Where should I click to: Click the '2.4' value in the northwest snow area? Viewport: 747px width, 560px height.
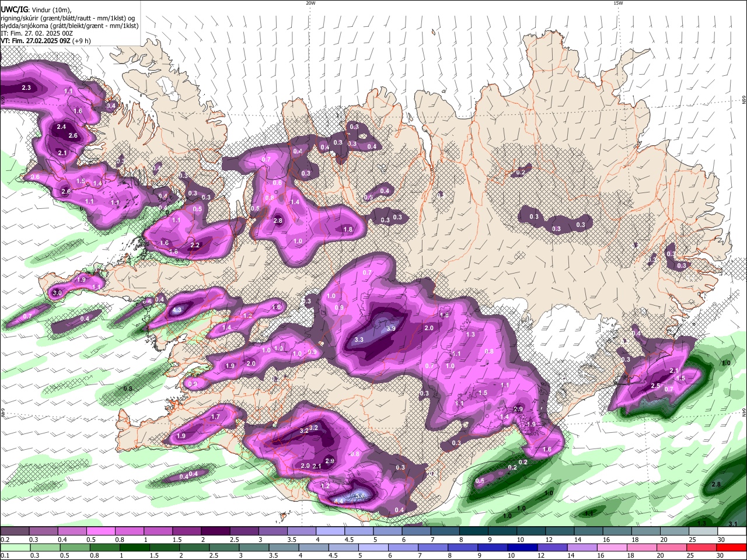(x=62, y=127)
